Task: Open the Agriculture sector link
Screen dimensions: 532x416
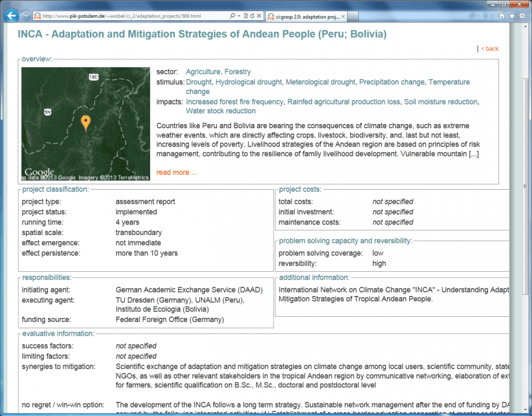Action: [x=203, y=72]
